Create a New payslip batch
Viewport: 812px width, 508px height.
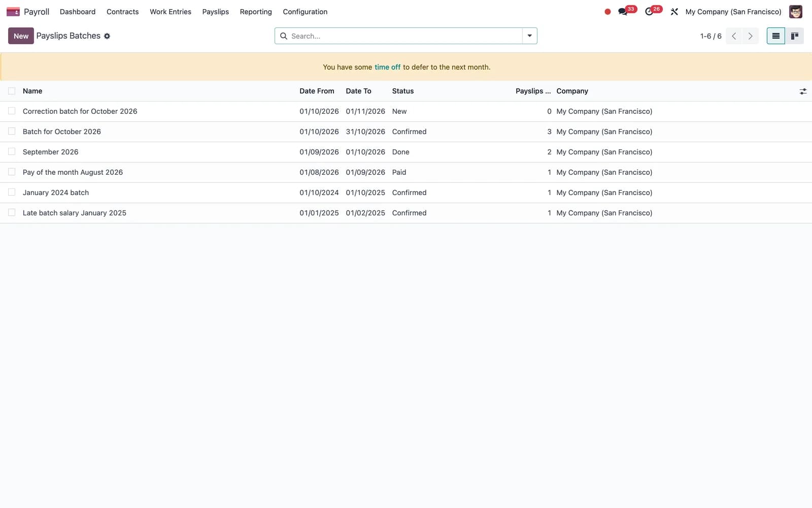(21, 36)
